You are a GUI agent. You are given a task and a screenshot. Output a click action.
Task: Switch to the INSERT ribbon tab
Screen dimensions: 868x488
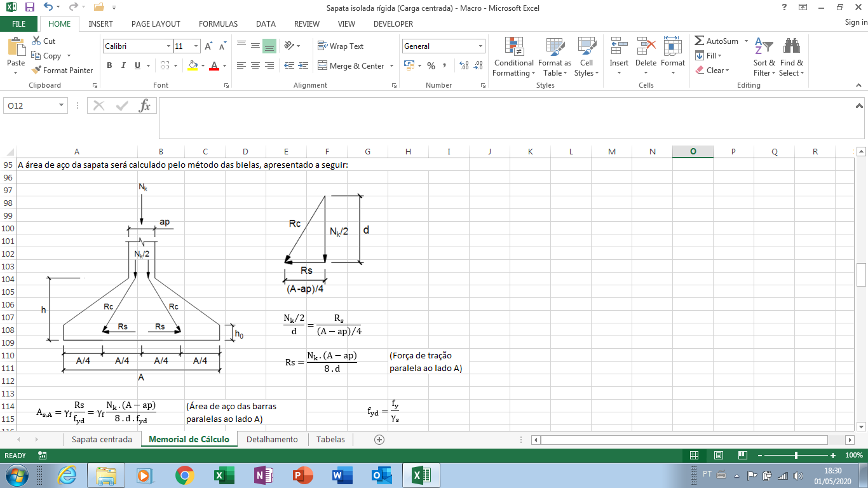tap(101, 24)
